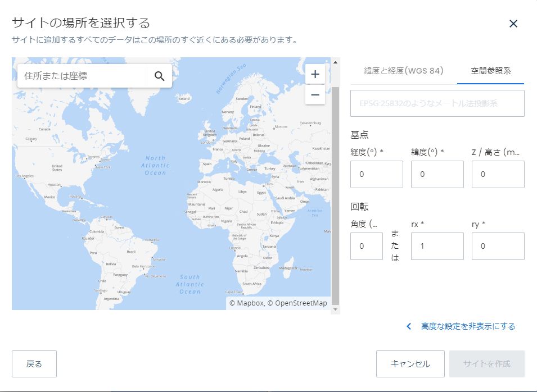This screenshot has height=392, width=537.
Task: Close the site location dialog
Action: pyautogui.click(x=513, y=24)
